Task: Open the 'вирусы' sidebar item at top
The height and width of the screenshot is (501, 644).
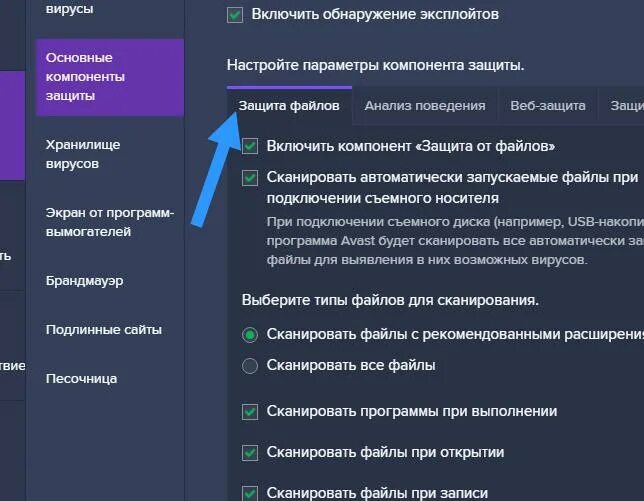Action: tap(69, 9)
